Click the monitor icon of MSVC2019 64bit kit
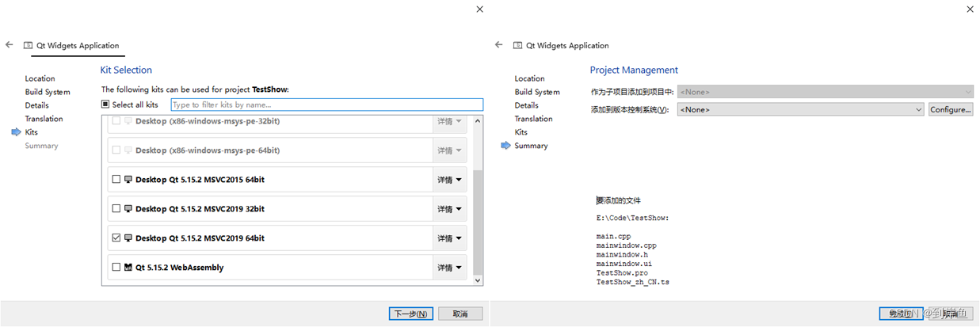 128,238
